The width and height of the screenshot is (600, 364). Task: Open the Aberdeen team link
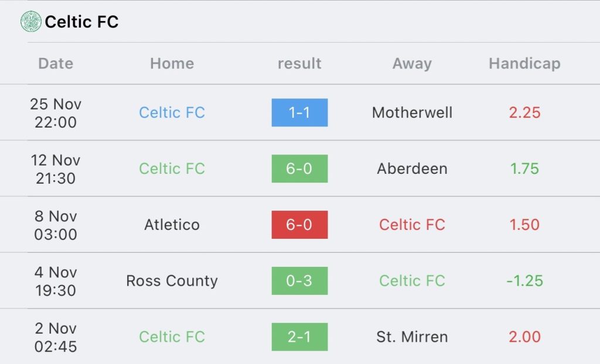412,169
